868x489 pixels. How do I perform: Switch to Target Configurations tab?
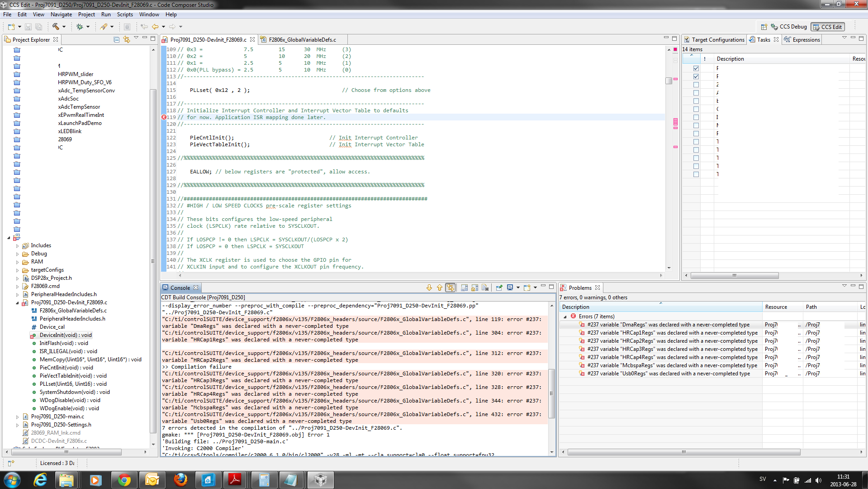pyautogui.click(x=714, y=40)
